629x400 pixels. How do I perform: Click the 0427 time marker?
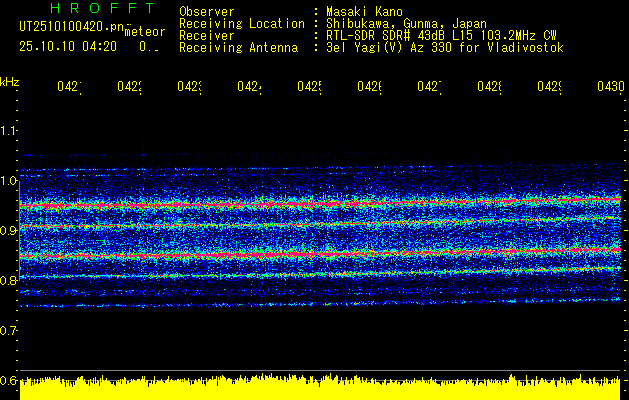pyautogui.click(x=429, y=86)
